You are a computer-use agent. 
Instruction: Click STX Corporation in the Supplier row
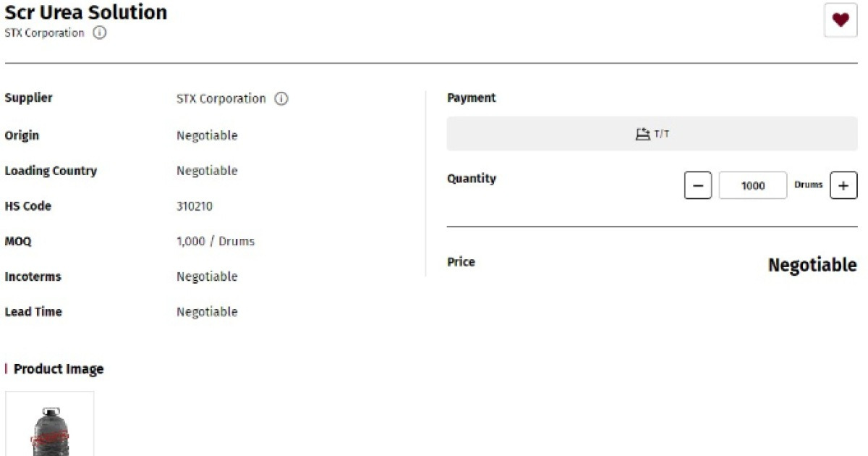click(x=221, y=99)
